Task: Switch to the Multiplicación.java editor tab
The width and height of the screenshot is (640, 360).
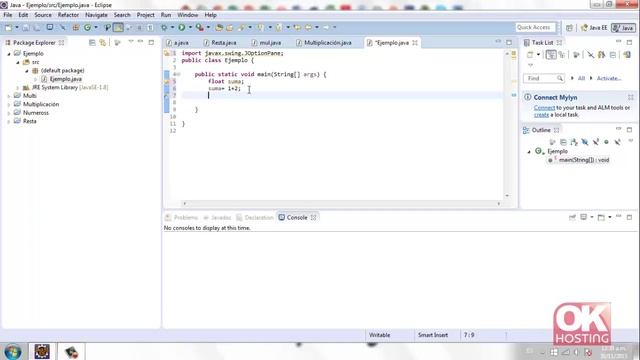Action: (324, 42)
